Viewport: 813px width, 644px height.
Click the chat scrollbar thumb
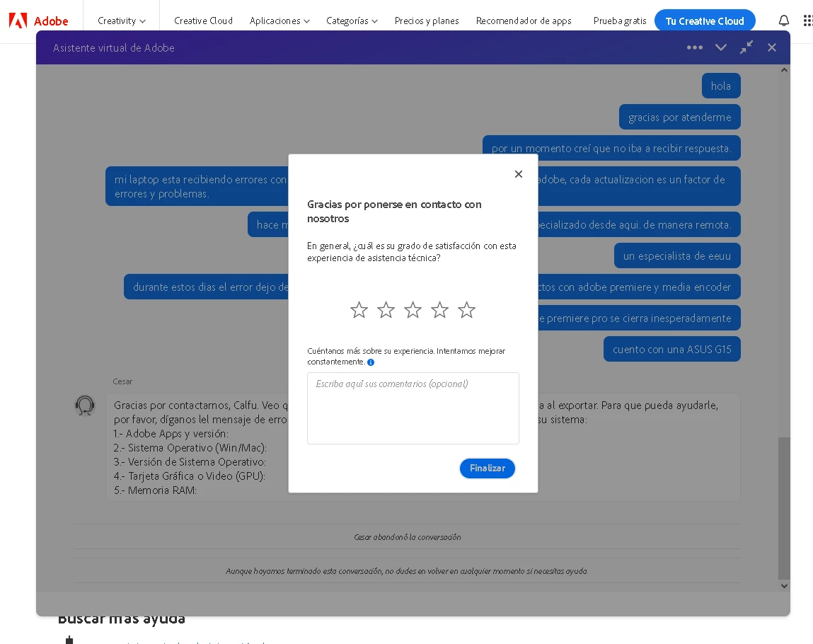pos(784,508)
